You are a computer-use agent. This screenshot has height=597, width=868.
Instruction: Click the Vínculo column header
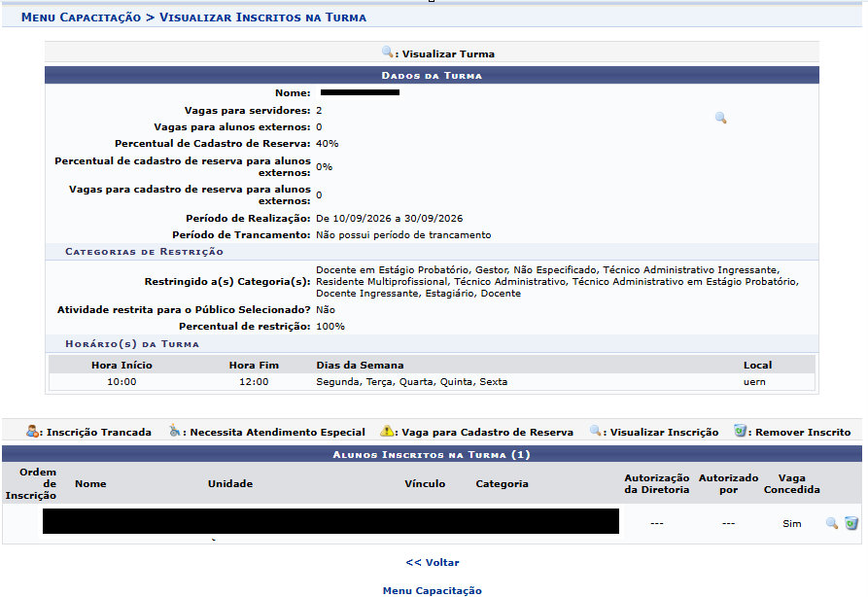(425, 484)
